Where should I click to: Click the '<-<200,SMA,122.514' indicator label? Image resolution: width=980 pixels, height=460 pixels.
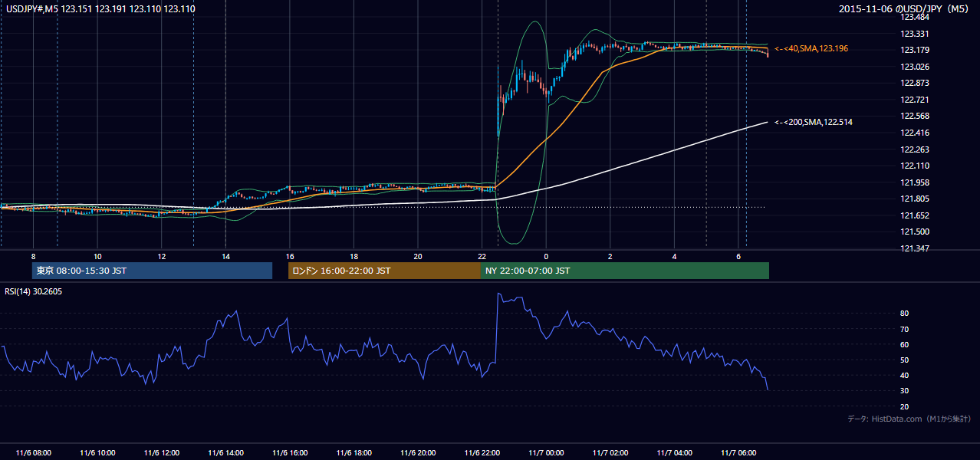click(814, 122)
